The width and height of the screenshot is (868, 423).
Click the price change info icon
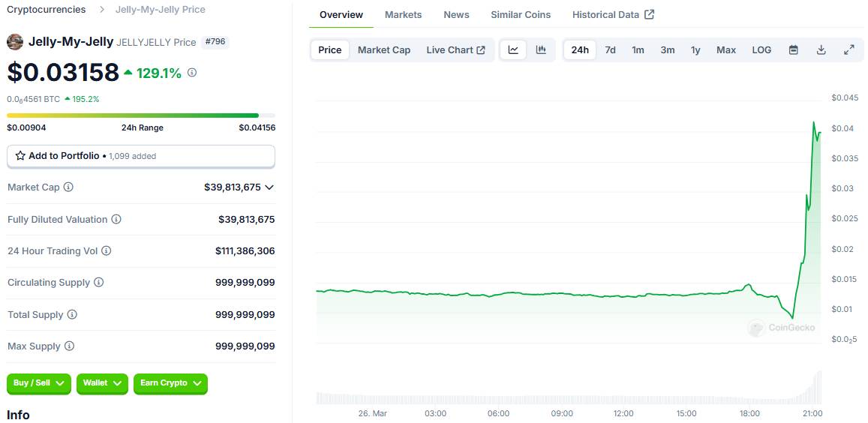point(191,73)
